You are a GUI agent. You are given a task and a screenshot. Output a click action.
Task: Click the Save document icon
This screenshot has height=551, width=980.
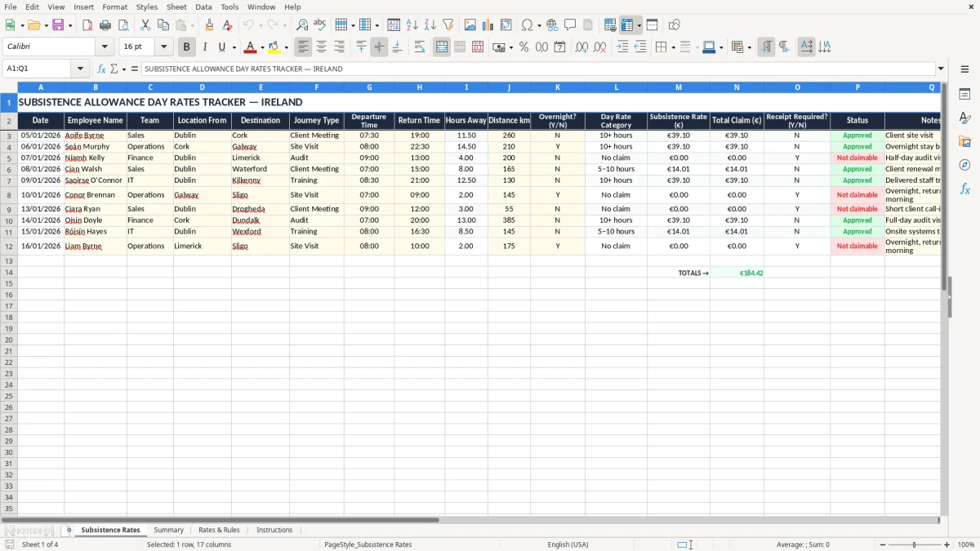(x=58, y=25)
